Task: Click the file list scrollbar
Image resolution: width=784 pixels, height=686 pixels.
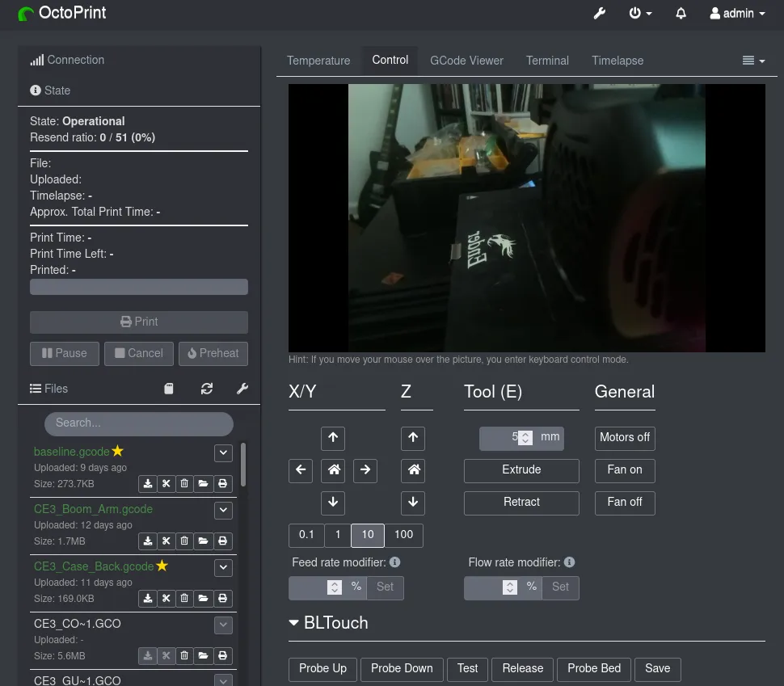Action: [243, 465]
